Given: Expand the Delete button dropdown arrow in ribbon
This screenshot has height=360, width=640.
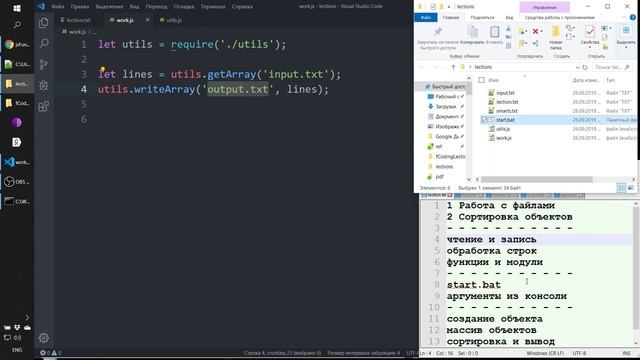Looking at the screenshot, I should 541,31.
